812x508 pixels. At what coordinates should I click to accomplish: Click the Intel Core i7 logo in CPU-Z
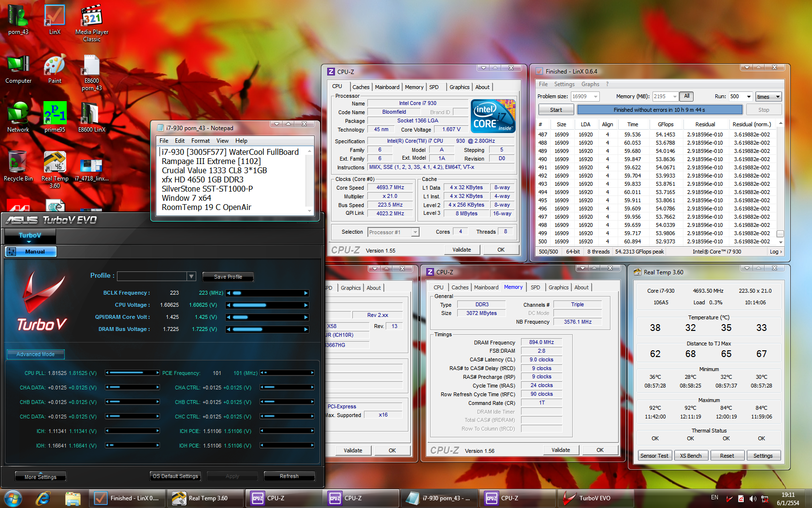click(493, 116)
